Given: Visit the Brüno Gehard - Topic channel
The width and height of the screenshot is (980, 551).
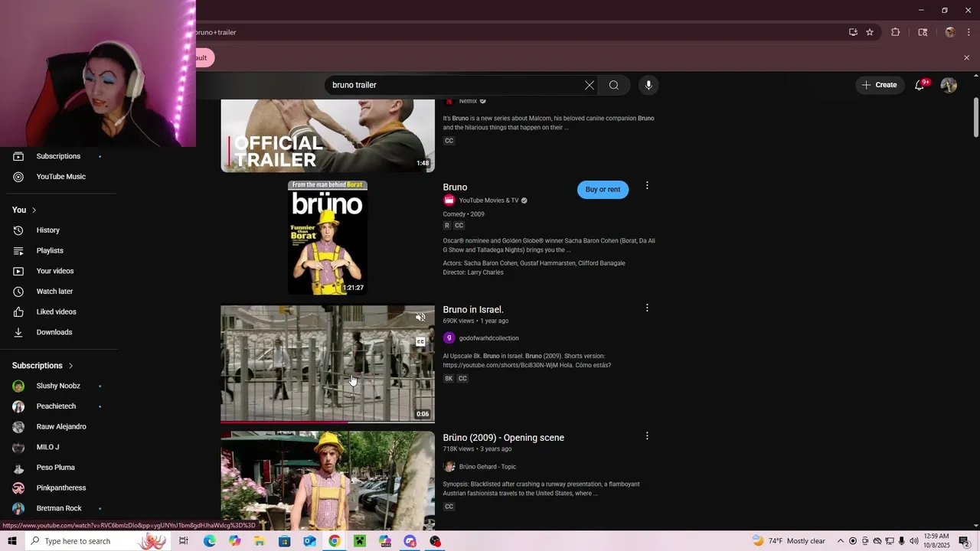Looking at the screenshot, I should click(x=487, y=467).
